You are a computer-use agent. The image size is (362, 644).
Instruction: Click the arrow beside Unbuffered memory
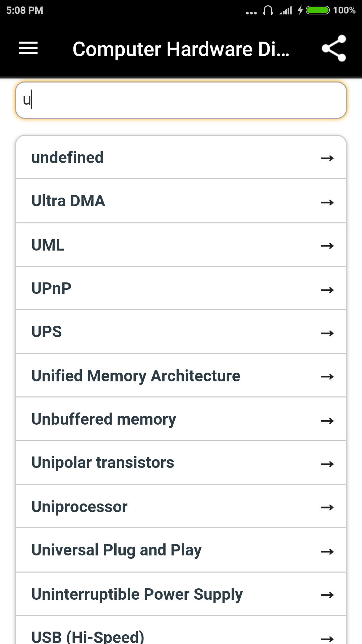point(327,421)
